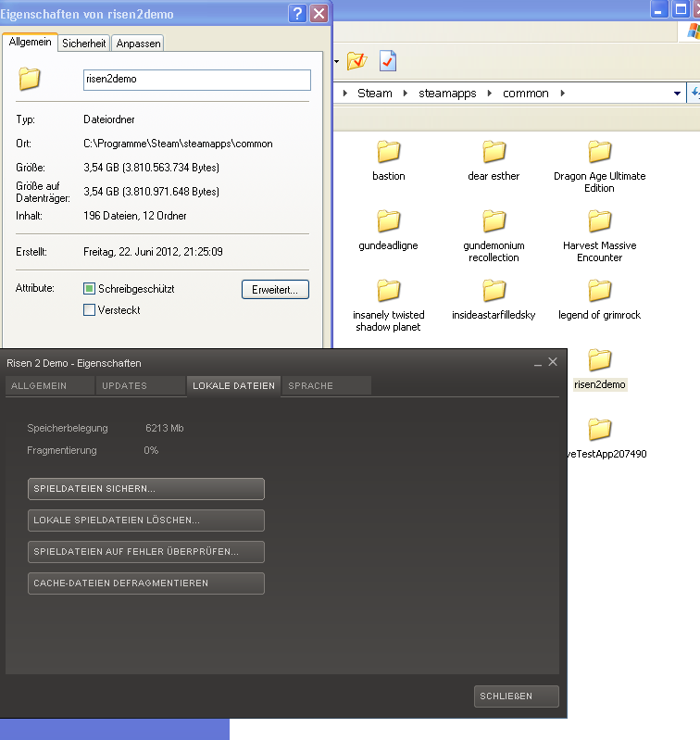This screenshot has width=700, height=740.
Task: Open the gundeadligne folder icon
Action: point(389,220)
